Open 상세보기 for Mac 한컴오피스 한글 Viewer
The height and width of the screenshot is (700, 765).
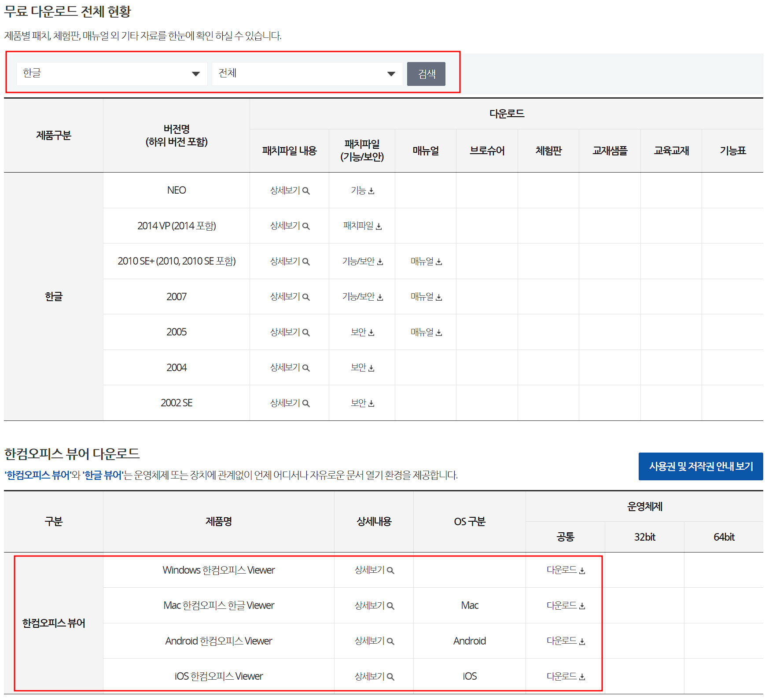click(x=374, y=605)
